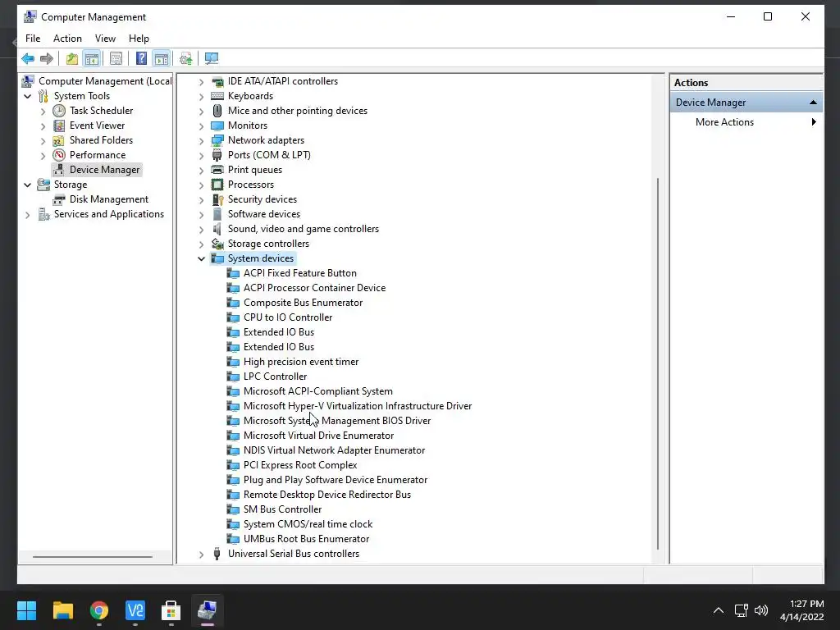Select UMBus Root Bus Enumerator device
Screen dimensions: 840x630
click(x=306, y=539)
